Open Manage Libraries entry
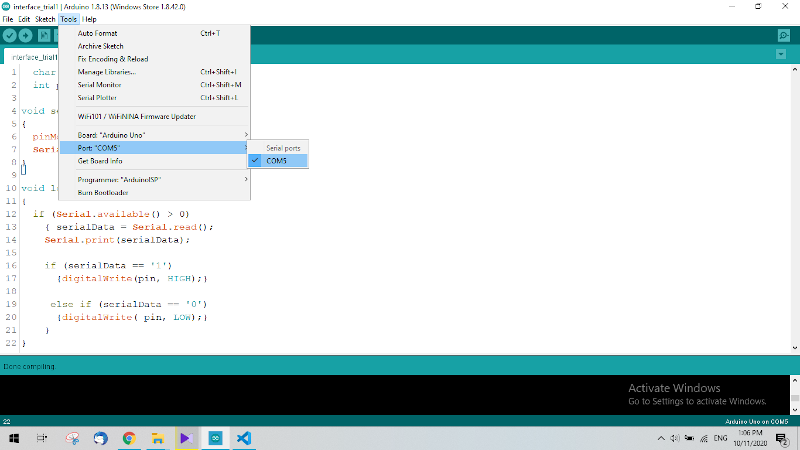The height and width of the screenshot is (450, 800). coord(155,72)
